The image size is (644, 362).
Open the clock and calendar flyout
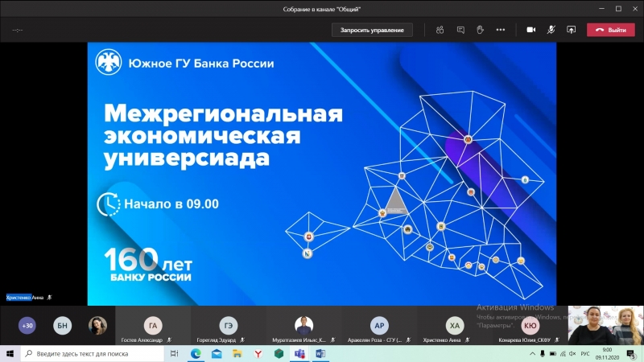pyautogui.click(x=607, y=354)
